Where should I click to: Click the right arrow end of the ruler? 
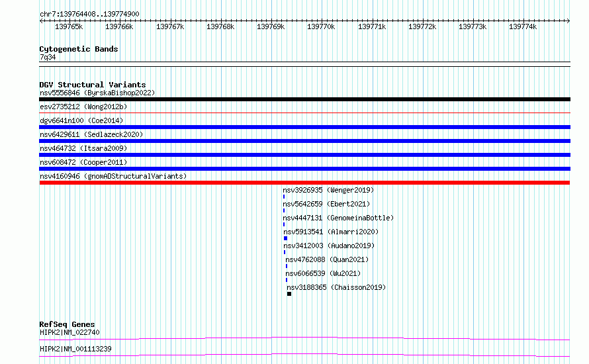[568, 21]
